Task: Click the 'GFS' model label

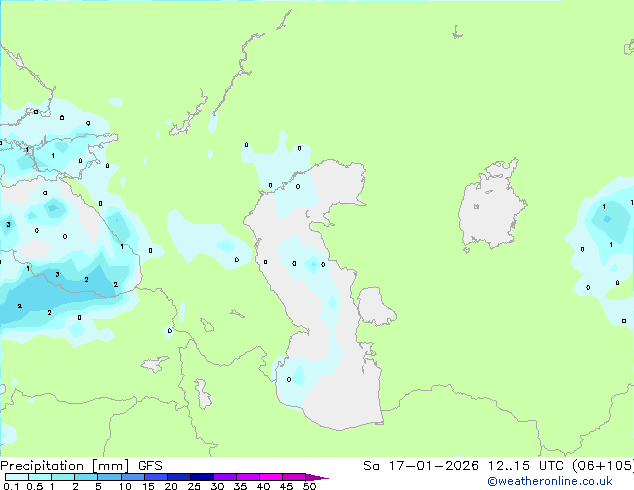Action: coord(150,466)
